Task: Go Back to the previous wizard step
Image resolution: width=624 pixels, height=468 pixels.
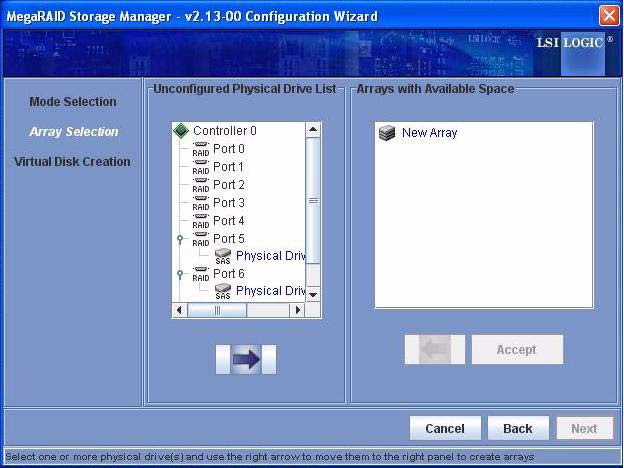Action: click(x=518, y=428)
